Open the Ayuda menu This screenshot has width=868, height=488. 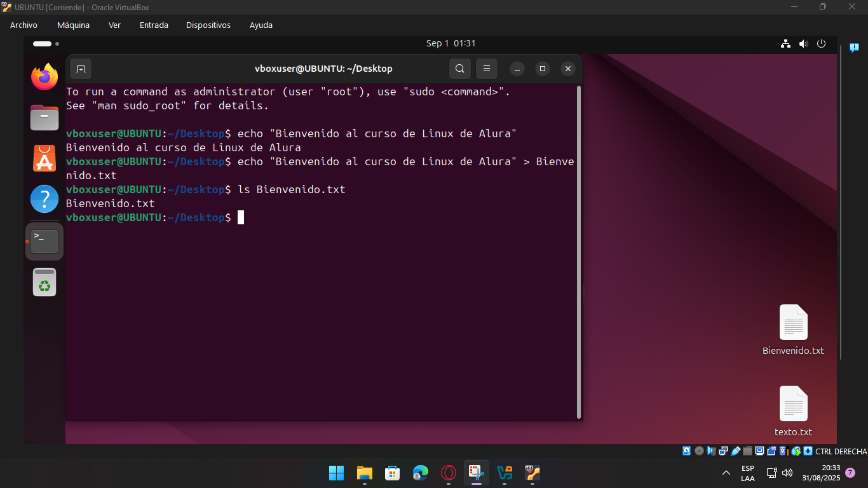coord(261,25)
